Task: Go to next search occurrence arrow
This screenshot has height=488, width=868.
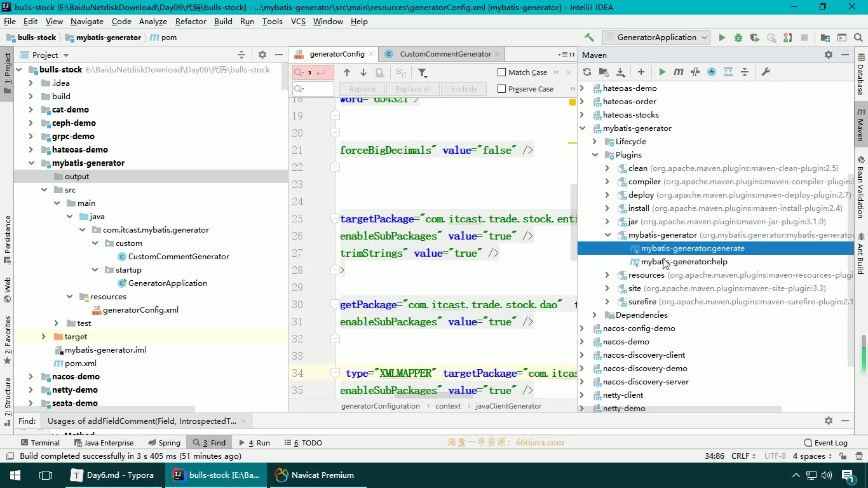Action: click(x=363, y=72)
